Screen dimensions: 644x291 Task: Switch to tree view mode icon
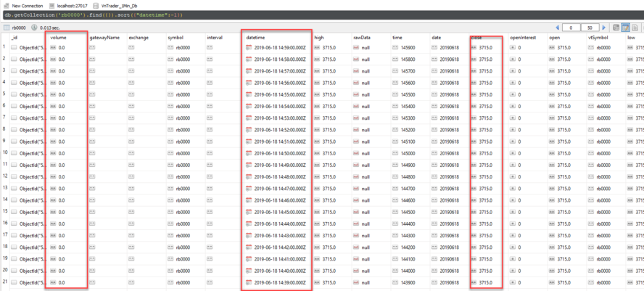pyautogui.click(x=616, y=28)
